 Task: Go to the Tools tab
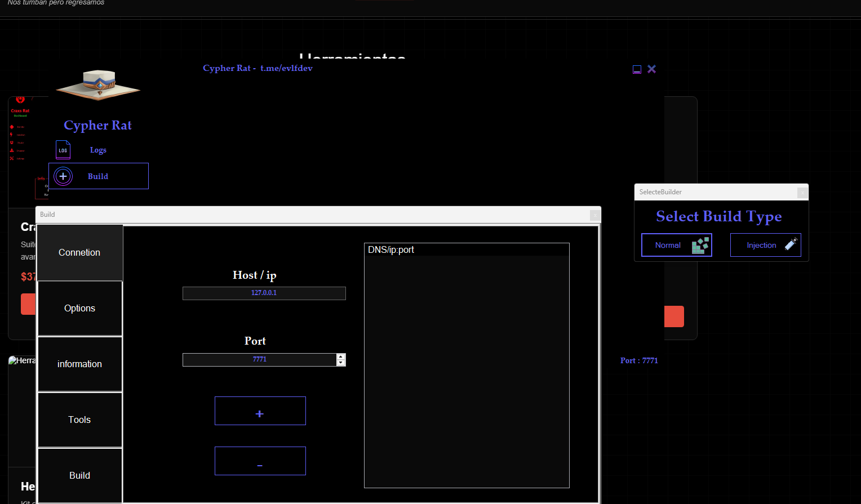pyautogui.click(x=79, y=420)
